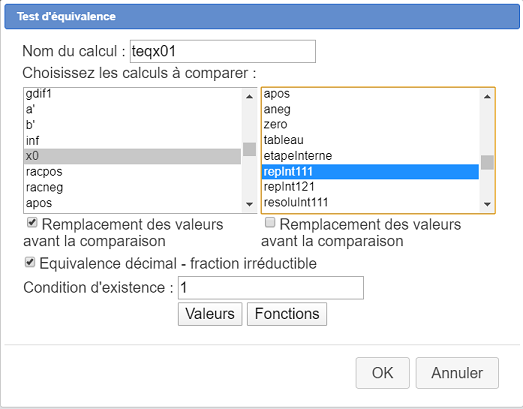Enable right Remplacement des valeurs checkbox
523x409 pixels.
coord(270,223)
